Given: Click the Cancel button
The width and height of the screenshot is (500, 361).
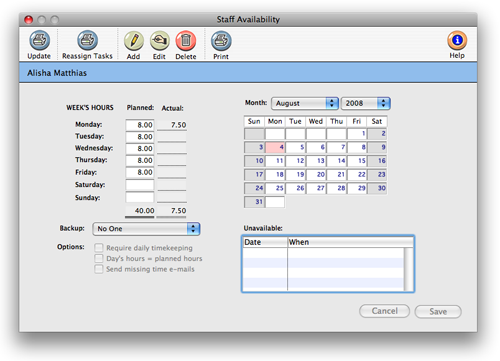Looking at the screenshot, I should [x=384, y=311].
